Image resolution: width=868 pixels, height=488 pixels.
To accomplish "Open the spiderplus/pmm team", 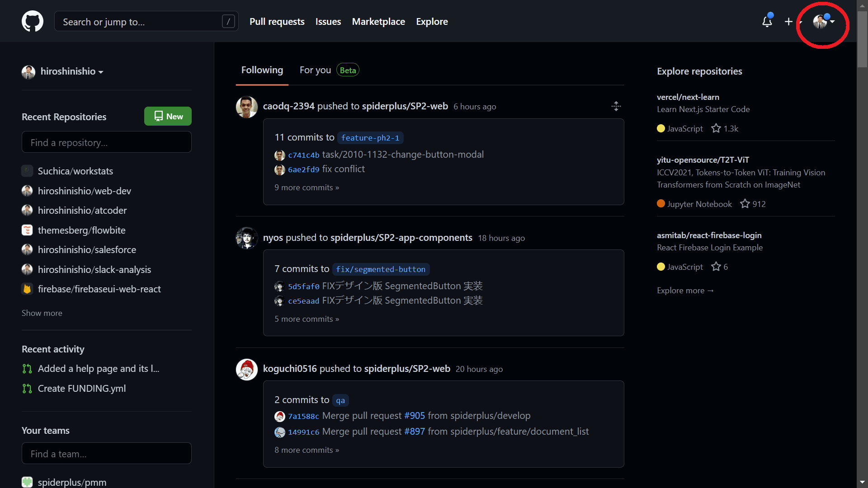I will 72,482.
